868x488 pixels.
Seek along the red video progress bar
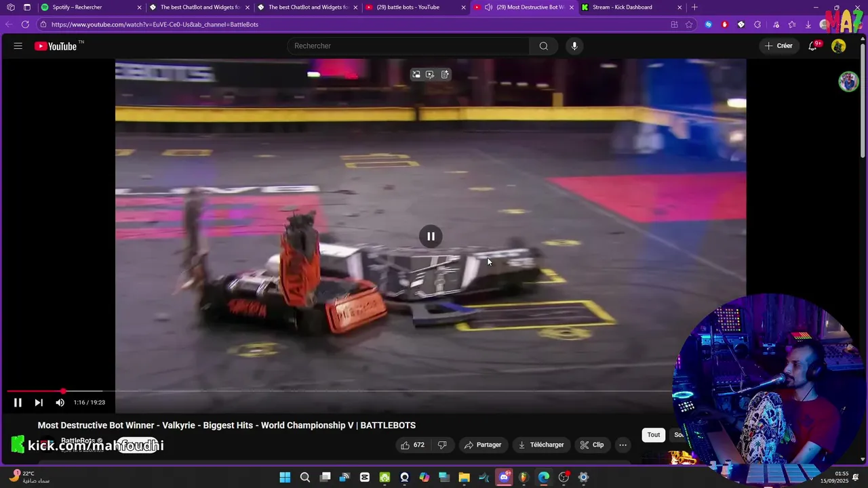35,391
